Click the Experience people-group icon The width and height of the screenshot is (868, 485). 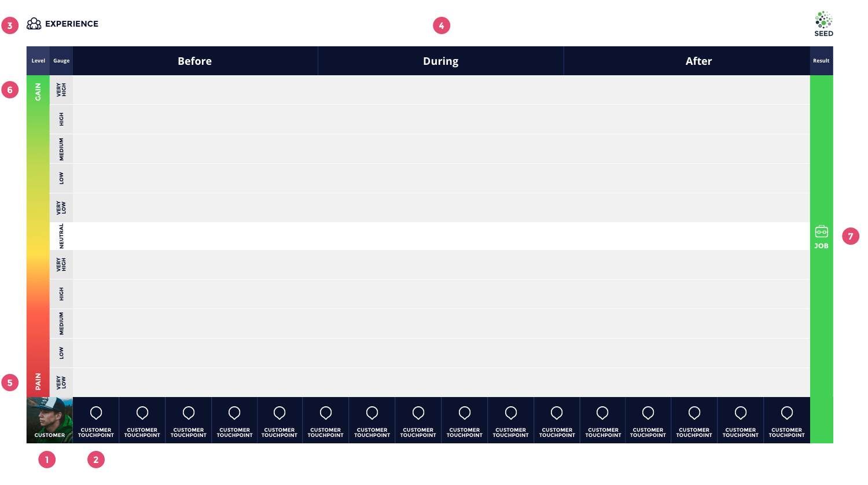tap(34, 24)
